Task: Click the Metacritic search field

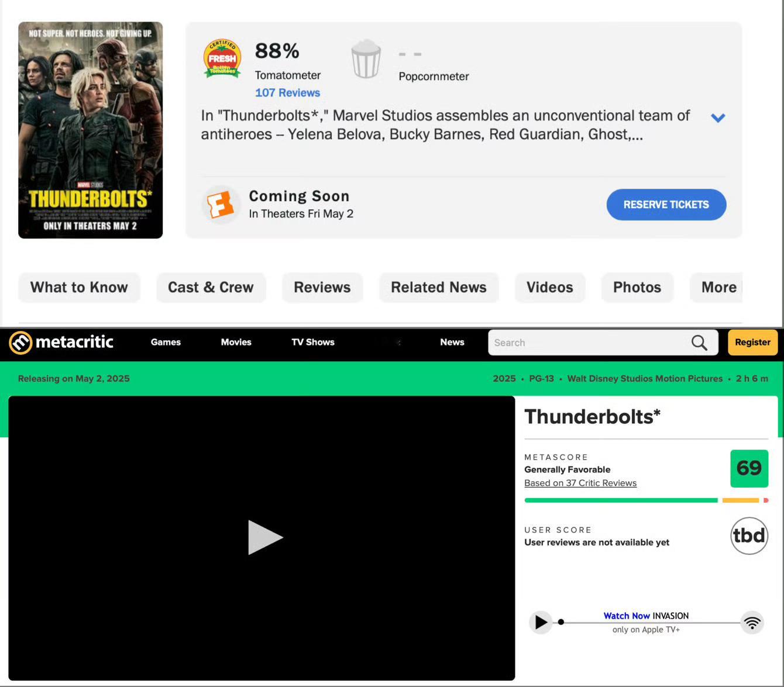Action: [x=603, y=343]
